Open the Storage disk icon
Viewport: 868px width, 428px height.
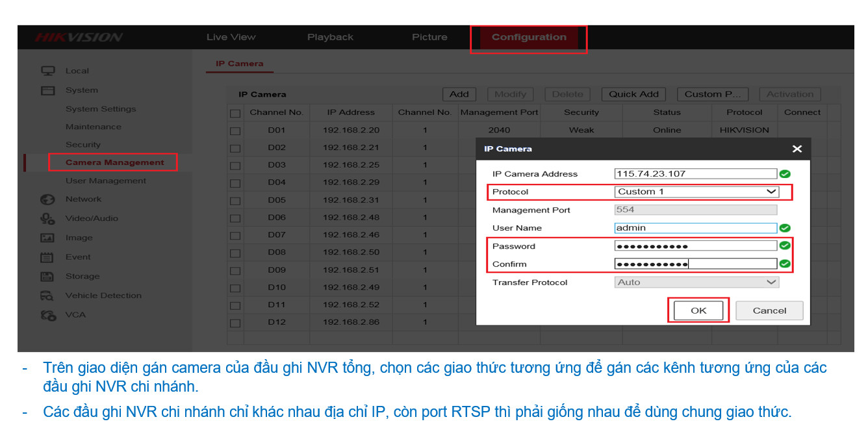pyautogui.click(x=48, y=277)
